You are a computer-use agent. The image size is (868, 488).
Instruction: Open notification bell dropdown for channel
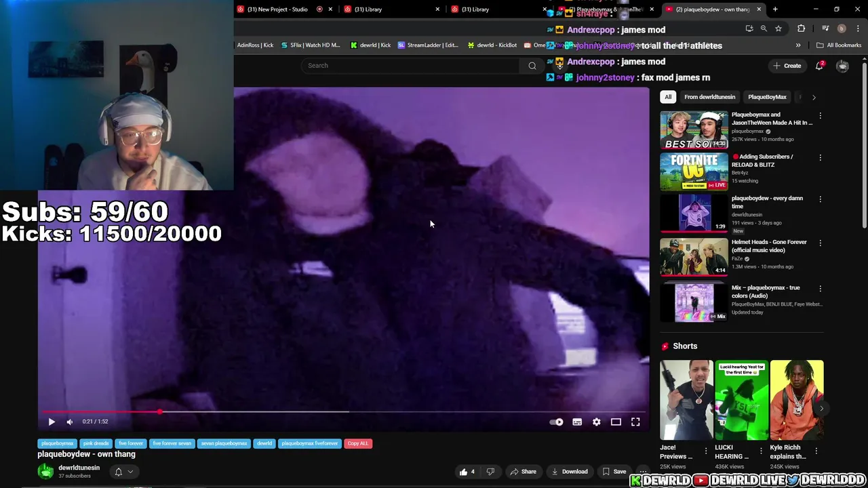click(x=123, y=472)
